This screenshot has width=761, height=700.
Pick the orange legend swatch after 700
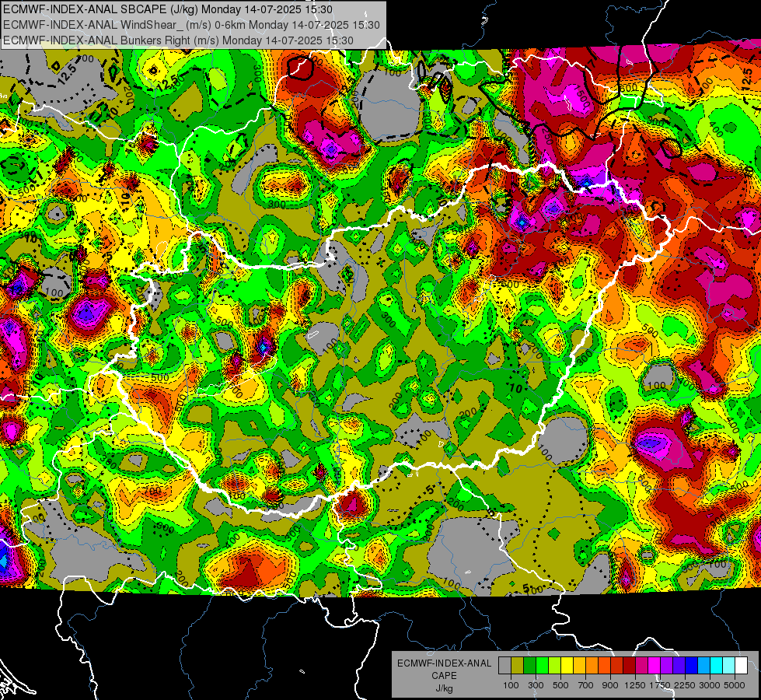point(592,666)
